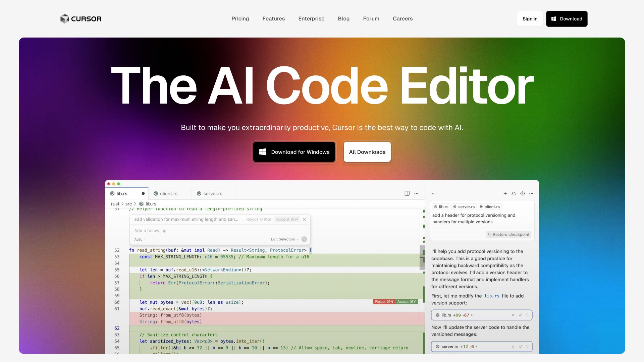Open Forum in the top navigation
Viewport: 644px width, 362px height.
click(371, 19)
